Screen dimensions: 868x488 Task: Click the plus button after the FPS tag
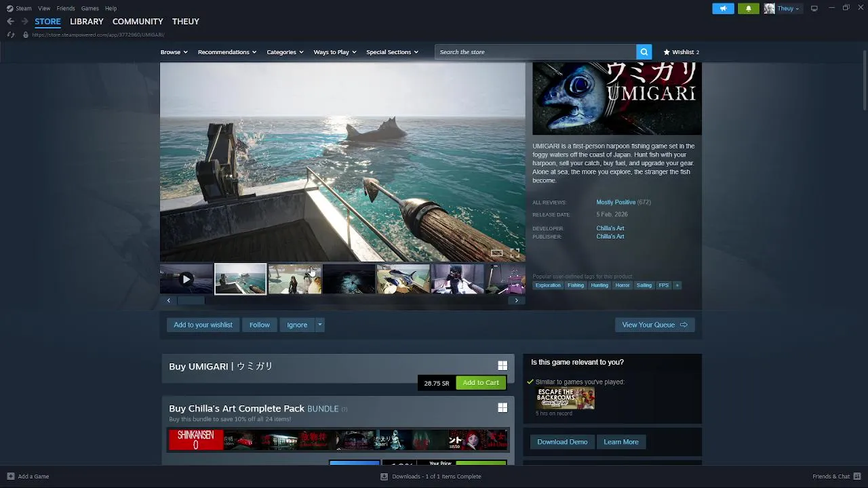point(677,285)
